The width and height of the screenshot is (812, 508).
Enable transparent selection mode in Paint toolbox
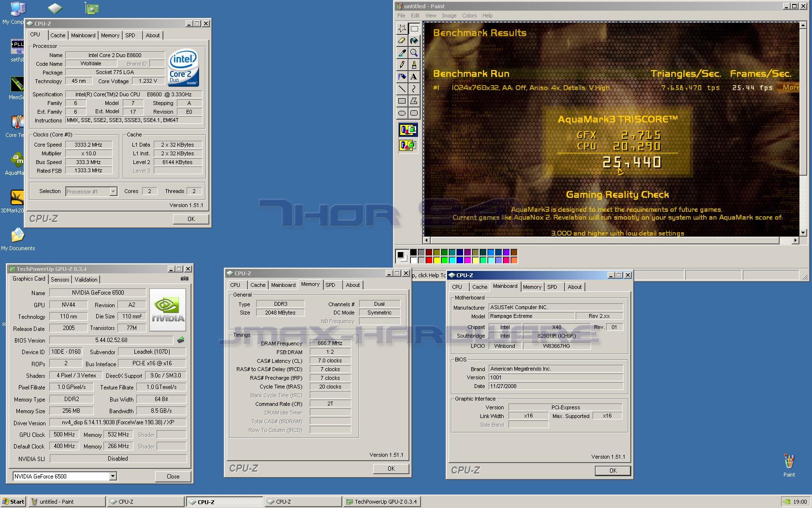tap(408, 145)
